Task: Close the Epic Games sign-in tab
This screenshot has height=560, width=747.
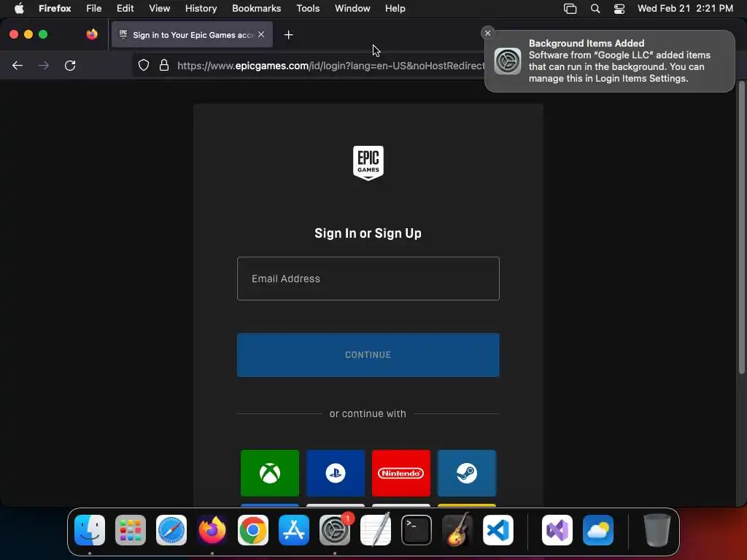Action: pos(261,34)
